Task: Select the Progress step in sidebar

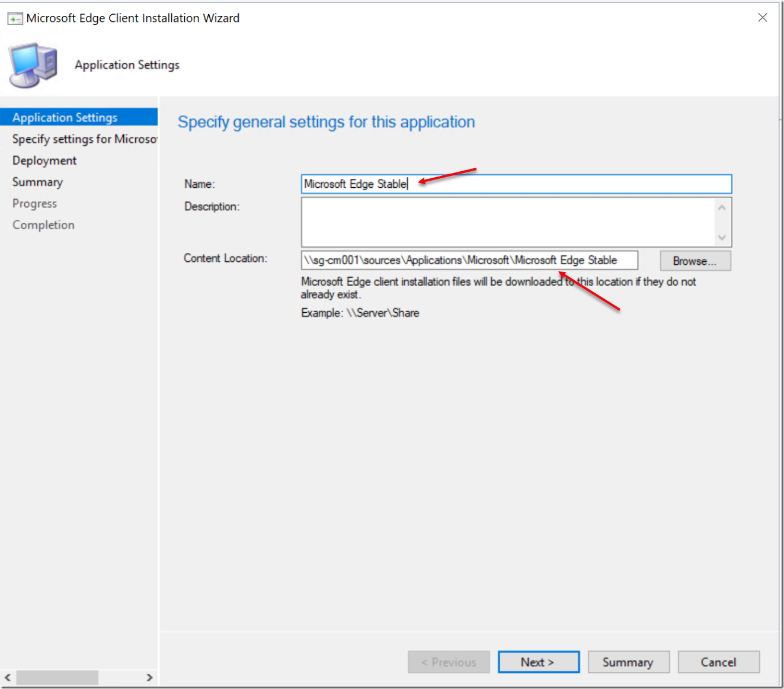Action: (x=34, y=203)
